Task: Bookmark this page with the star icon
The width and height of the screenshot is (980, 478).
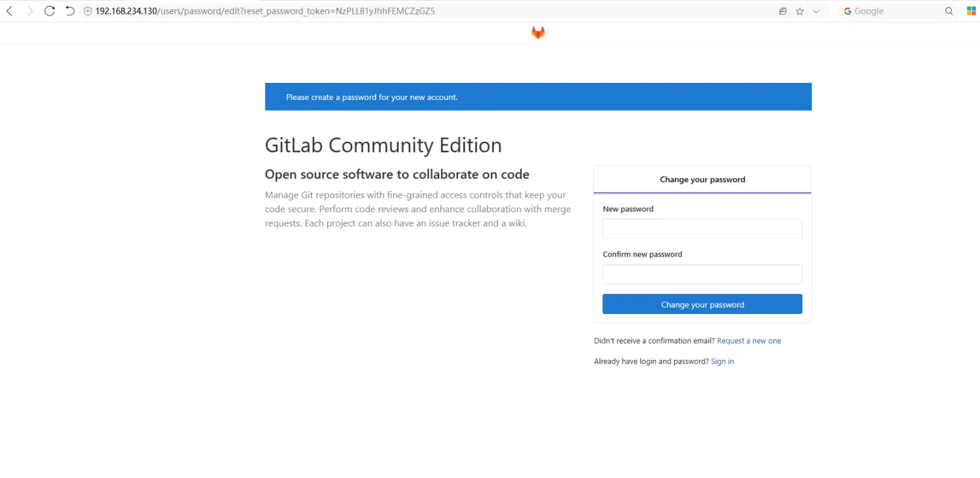Action: 798,10
